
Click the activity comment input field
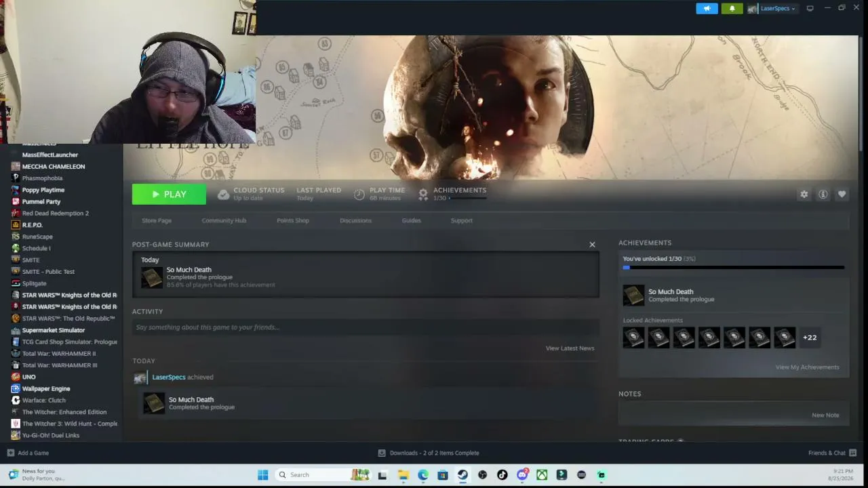pyautogui.click(x=366, y=327)
